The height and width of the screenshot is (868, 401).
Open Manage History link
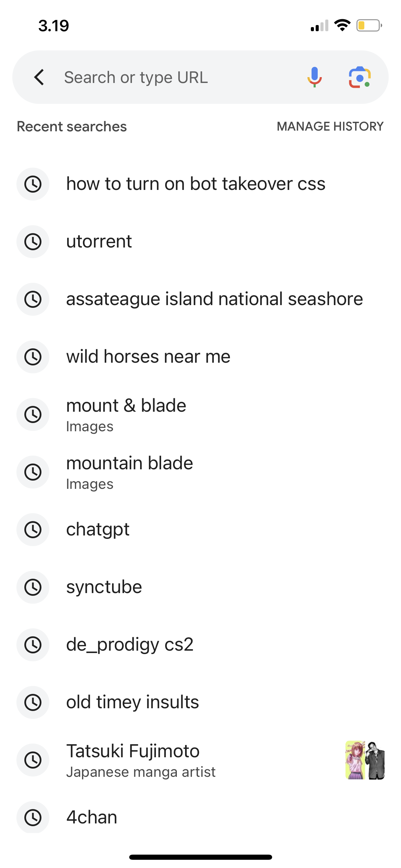330,126
